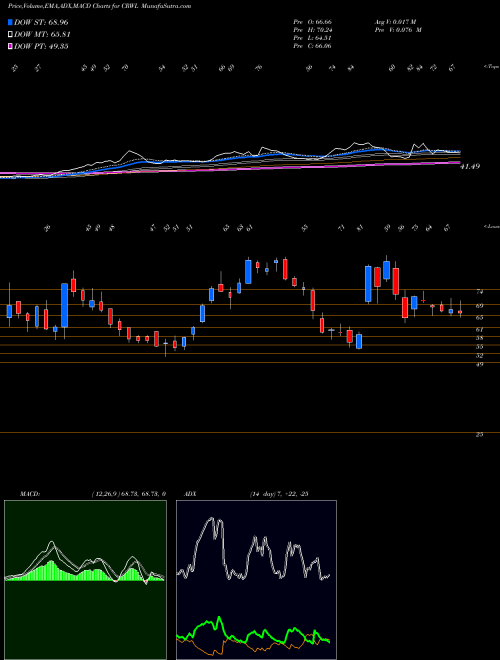Click the ADX panel title
The width and height of the screenshot is (500, 660).
point(190,494)
